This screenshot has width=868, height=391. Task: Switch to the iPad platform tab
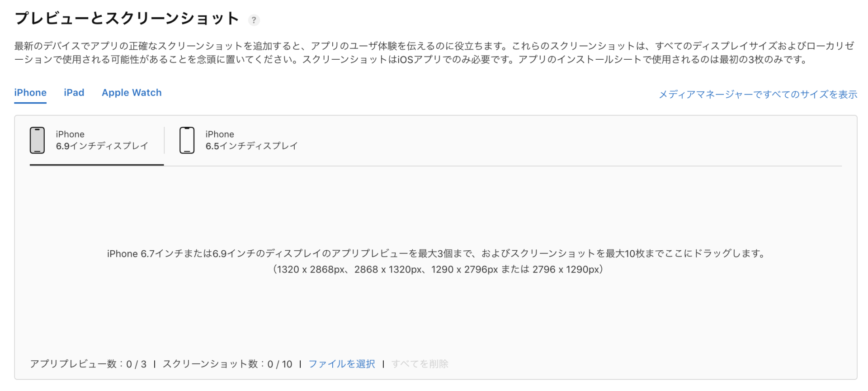click(x=74, y=93)
